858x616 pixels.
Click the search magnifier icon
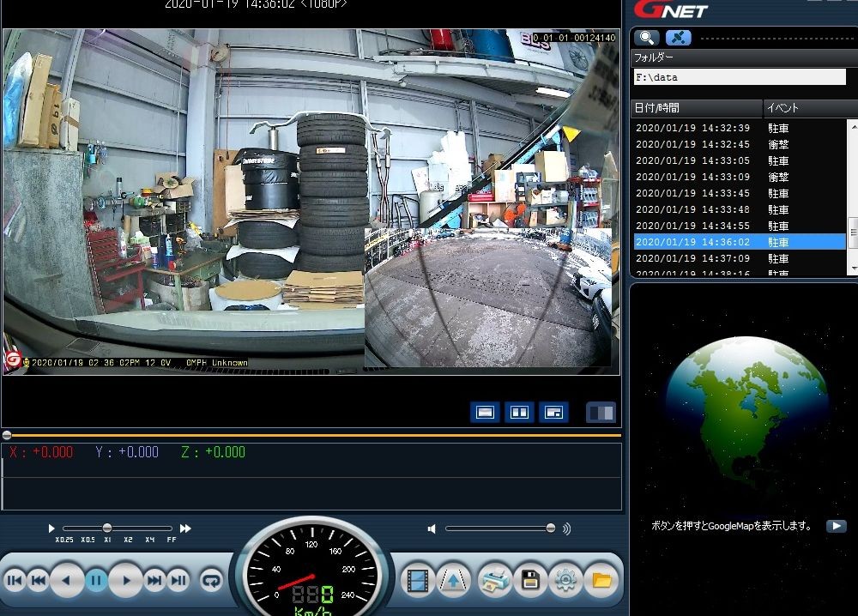[647, 38]
